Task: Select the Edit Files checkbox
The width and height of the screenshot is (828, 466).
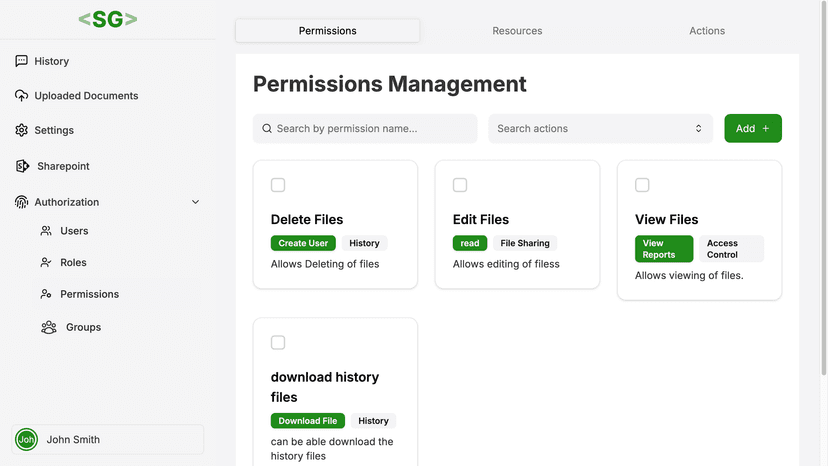Action: pos(460,185)
